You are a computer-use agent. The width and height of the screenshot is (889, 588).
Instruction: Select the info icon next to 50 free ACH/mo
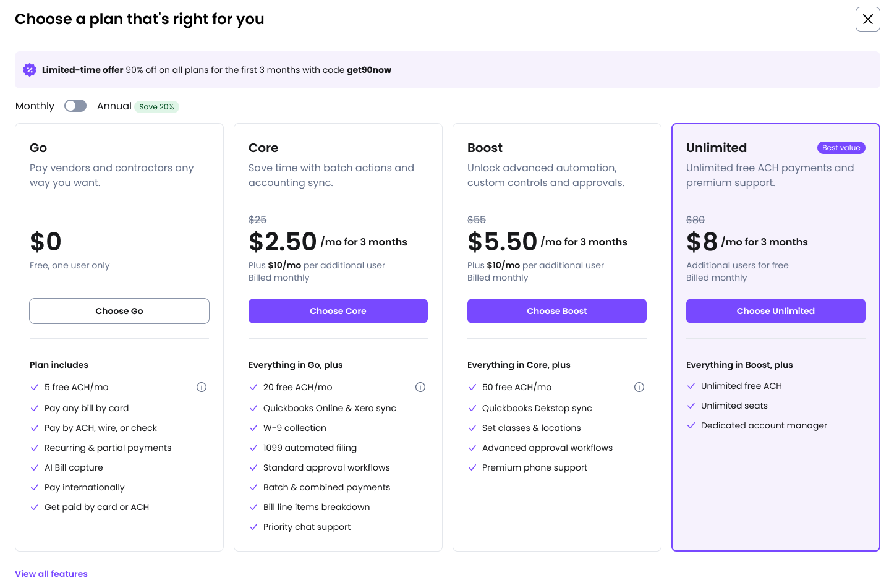639,386
